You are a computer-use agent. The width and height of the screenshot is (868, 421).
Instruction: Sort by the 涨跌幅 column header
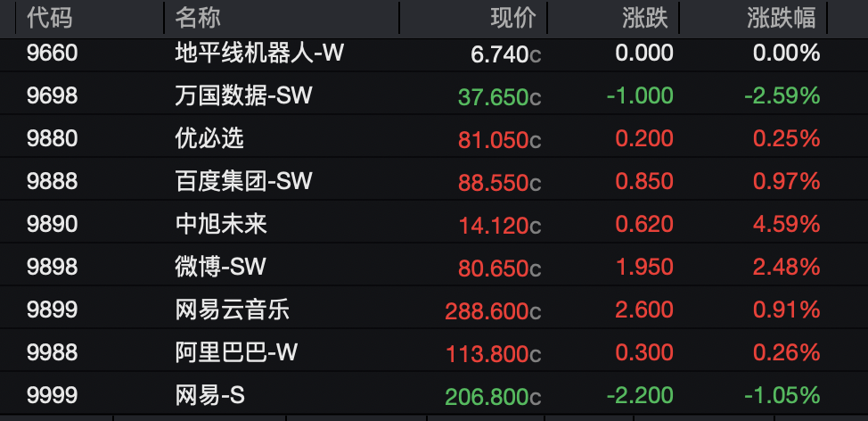781,18
